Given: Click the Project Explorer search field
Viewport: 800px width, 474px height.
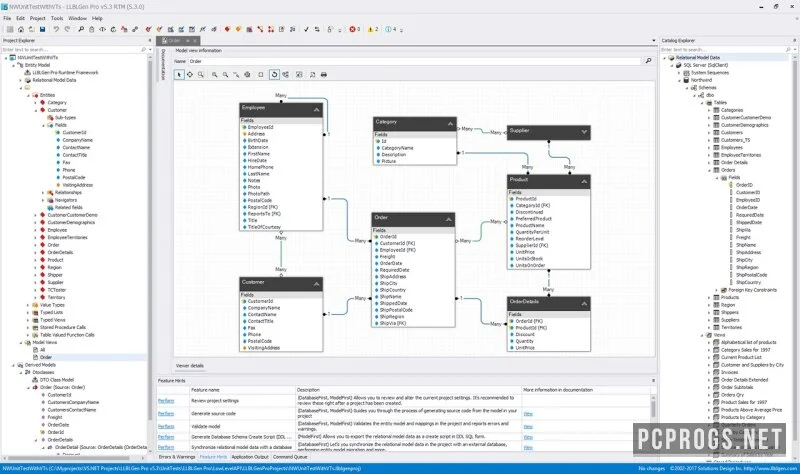Looking at the screenshot, I should coord(70,49).
